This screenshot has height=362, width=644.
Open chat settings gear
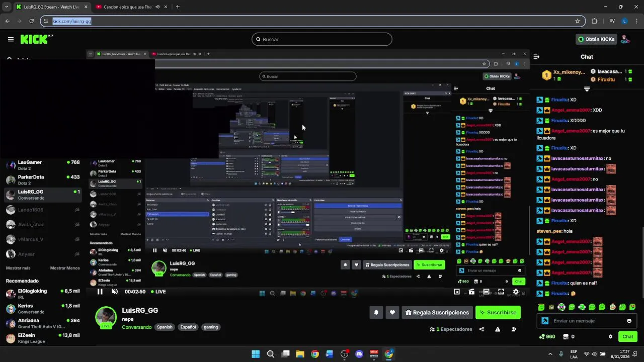click(x=610, y=336)
